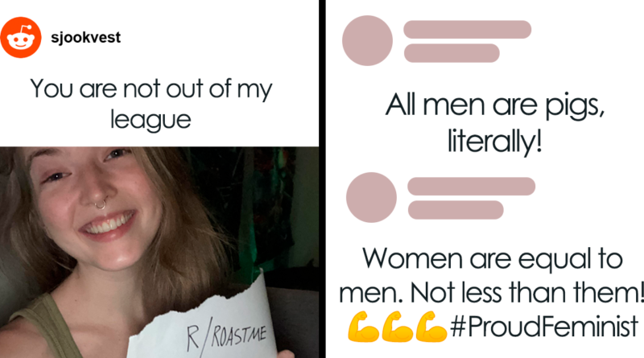Click the top pink avatar circle

(367, 41)
